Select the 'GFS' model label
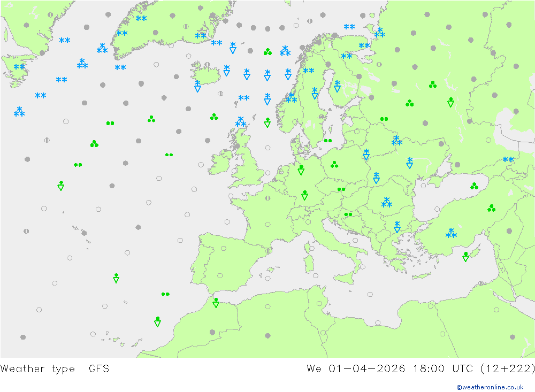Image resolution: width=535 pixels, height=392 pixels. tap(100, 369)
